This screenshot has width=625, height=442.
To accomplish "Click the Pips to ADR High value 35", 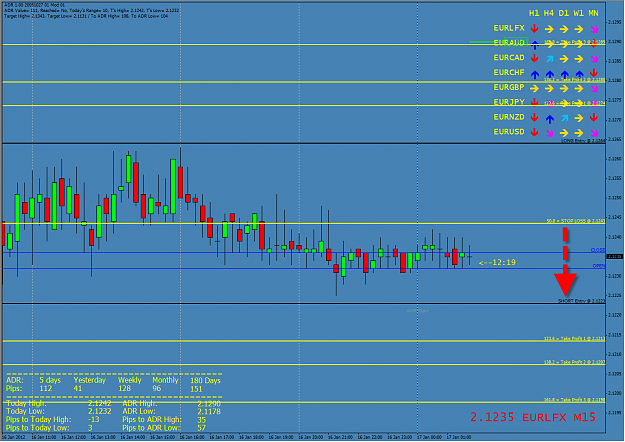I will point(201,420).
